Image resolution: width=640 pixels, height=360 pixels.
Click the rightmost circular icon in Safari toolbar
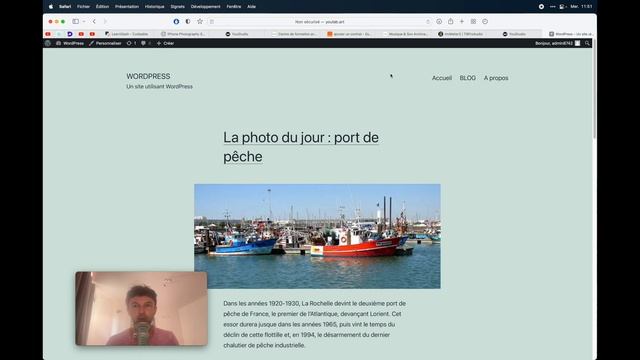pyautogui.click(x=485, y=21)
